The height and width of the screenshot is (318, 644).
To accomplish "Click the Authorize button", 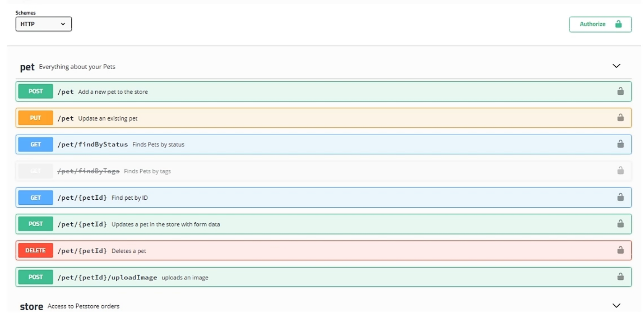I will pos(600,24).
